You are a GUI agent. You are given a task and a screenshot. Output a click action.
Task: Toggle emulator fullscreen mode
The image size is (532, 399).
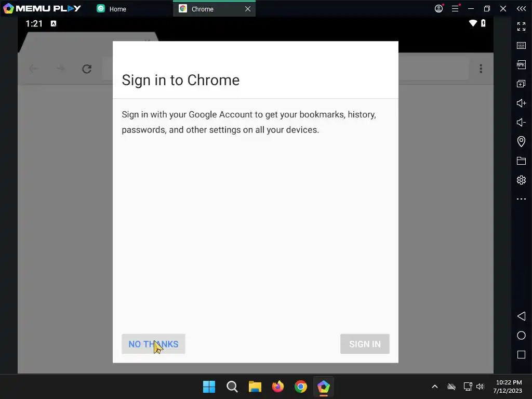tap(521, 26)
